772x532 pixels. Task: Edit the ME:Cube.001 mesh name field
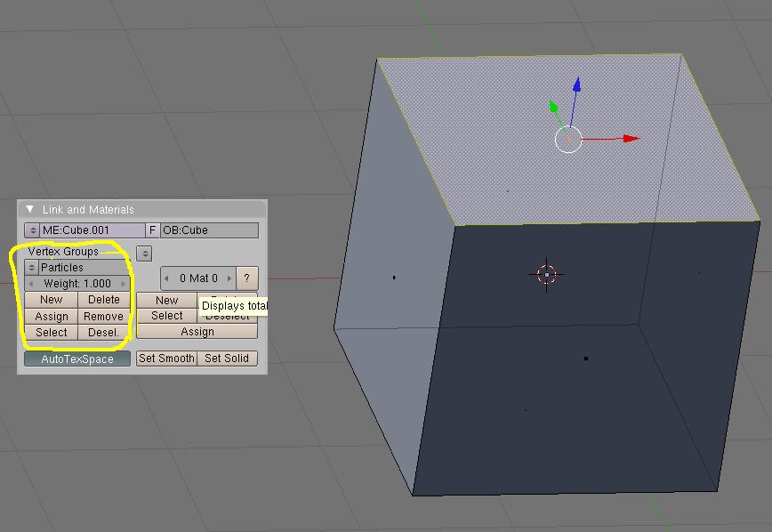click(x=92, y=230)
